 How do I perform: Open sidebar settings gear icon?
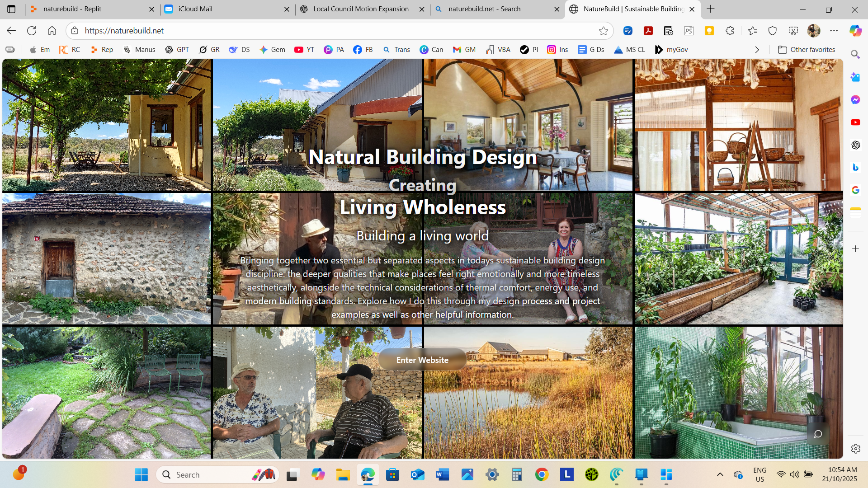(x=855, y=449)
